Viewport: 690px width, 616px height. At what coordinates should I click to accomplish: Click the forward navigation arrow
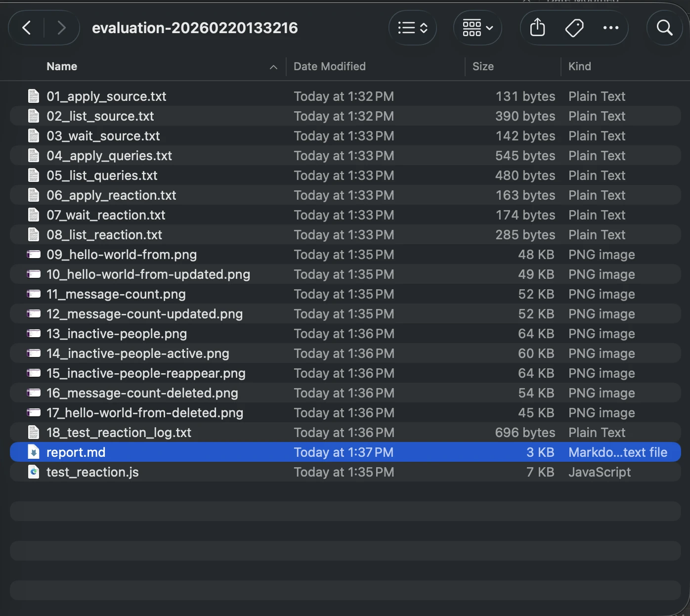coord(61,28)
